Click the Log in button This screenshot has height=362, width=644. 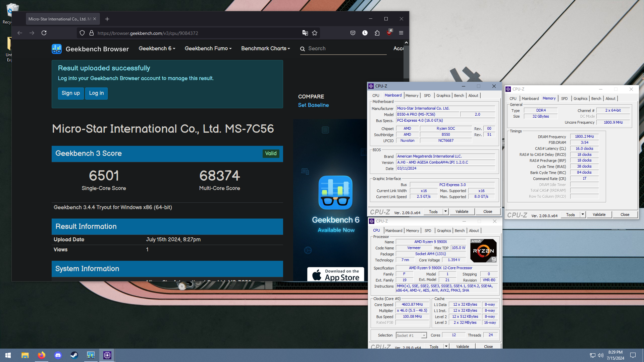(x=96, y=93)
